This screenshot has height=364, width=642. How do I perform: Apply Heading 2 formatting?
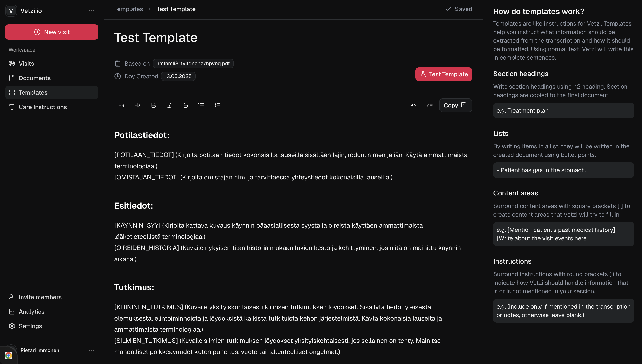137,105
